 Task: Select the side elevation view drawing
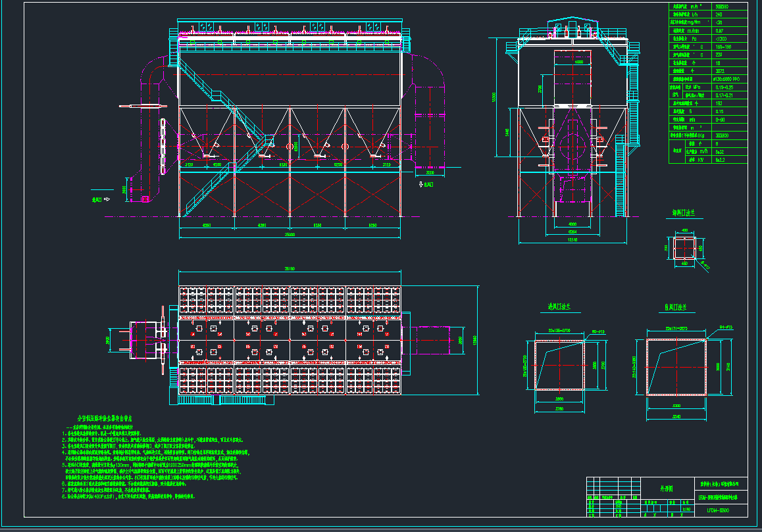(566, 125)
